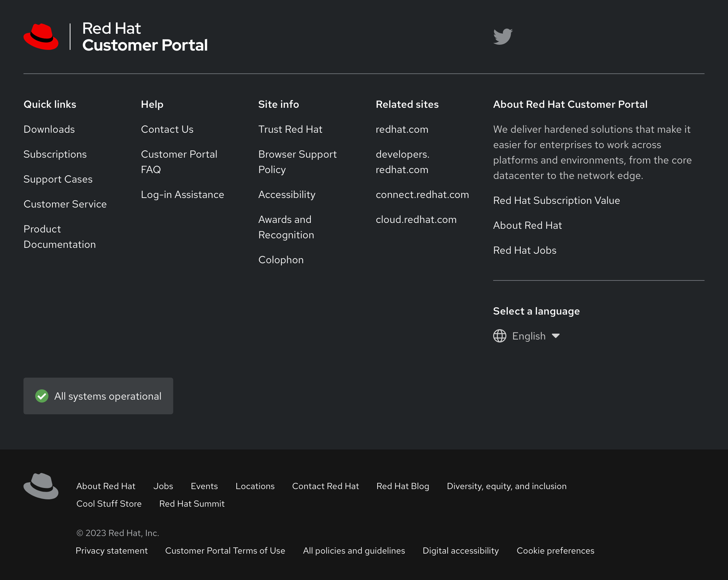Click the green operational status checkmark
Screen dimensions: 728x580
click(x=41, y=396)
